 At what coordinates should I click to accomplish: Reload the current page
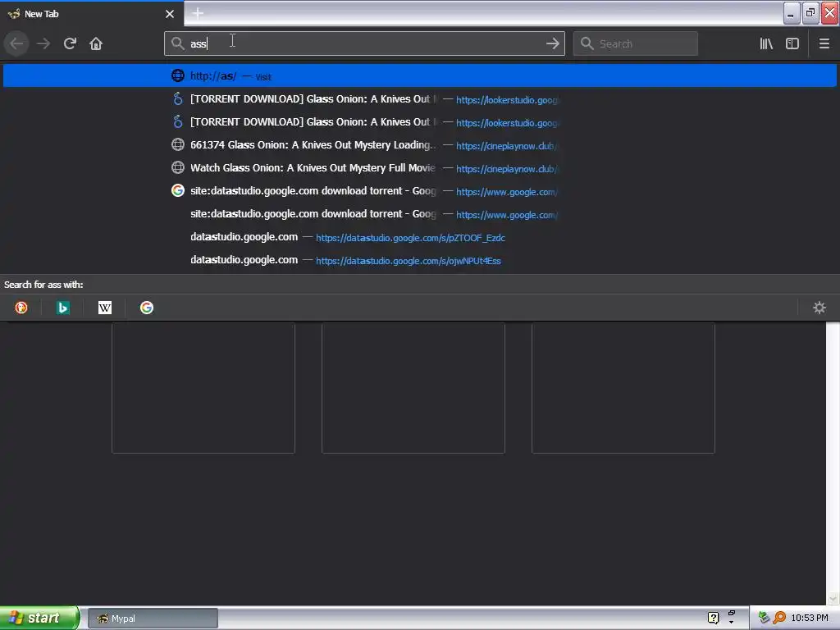point(70,43)
